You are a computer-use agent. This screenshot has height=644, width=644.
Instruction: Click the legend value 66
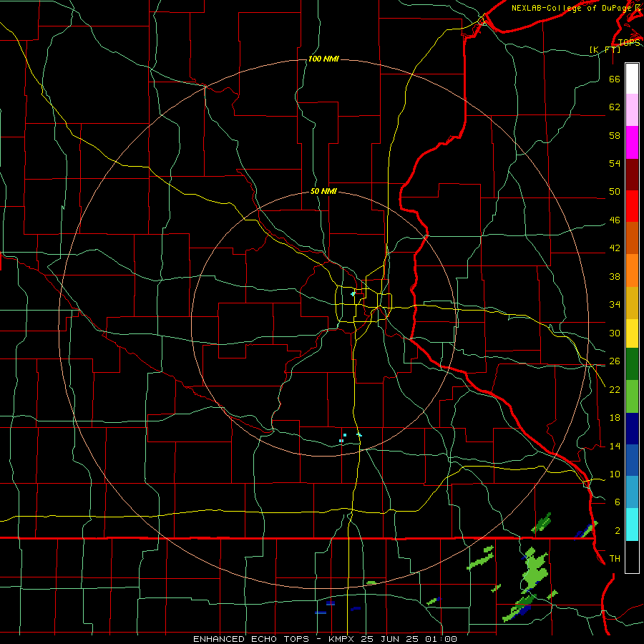(615, 79)
